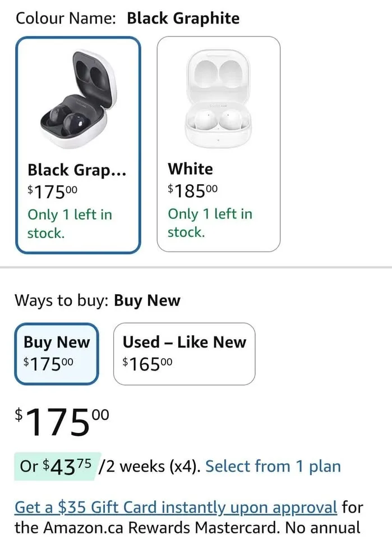Click the Colour Name: Black Graphite label

(127, 17)
